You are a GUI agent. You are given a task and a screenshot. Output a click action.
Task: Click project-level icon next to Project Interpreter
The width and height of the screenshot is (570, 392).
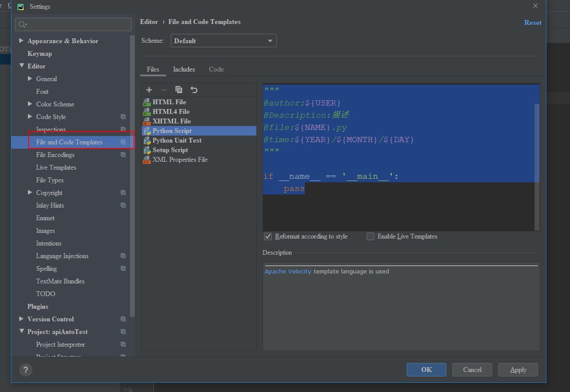123,344
